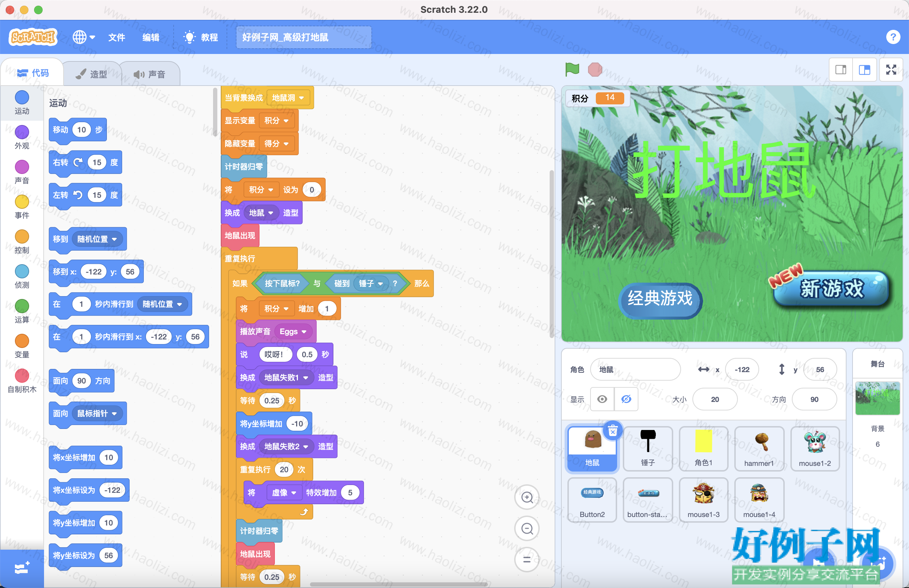The width and height of the screenshot is (909, 588).
Task: Open the 编辑 menu
Action: click(151, 37)
